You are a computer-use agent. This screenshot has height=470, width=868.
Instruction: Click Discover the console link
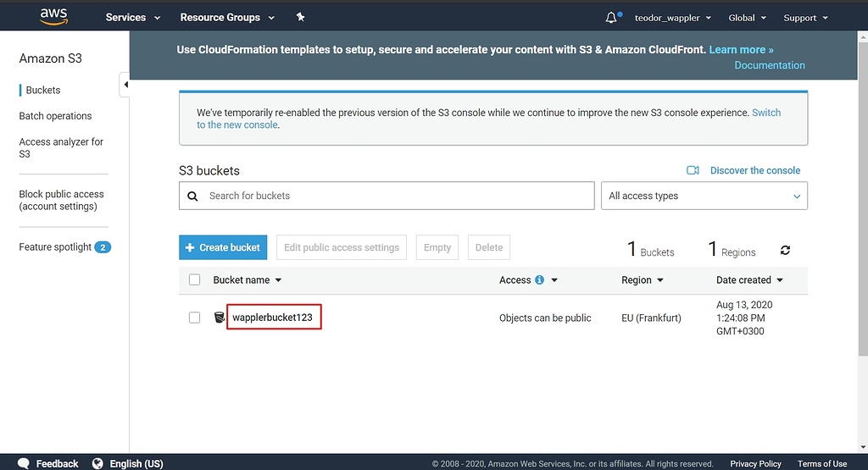pos(755,170)
